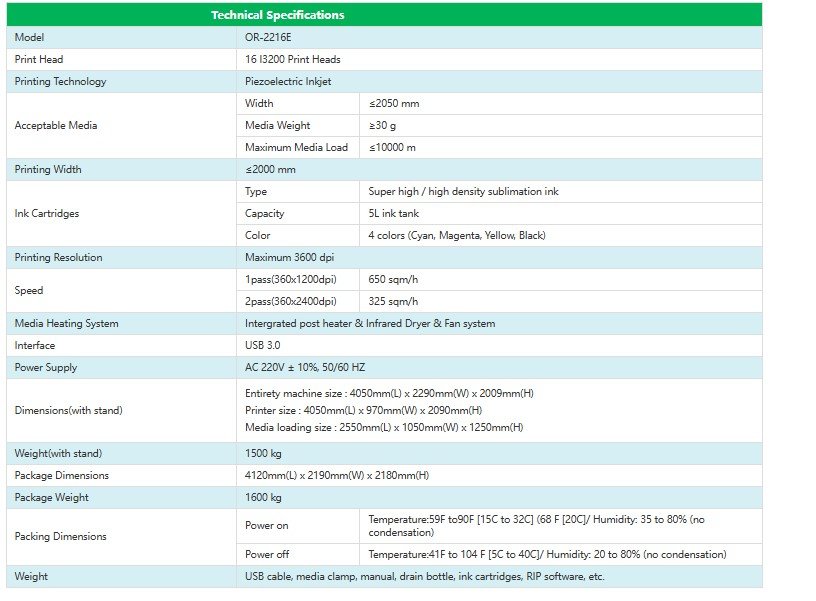The width and height of the screenshot is (816, 601).
Task: Click the Ink Cartridges row label
Action: pyautogui.click(x=47, y=213)
